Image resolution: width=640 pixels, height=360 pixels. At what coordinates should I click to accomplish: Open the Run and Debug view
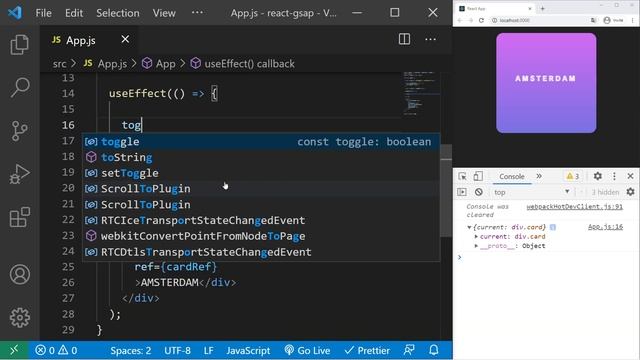[20, 174]
